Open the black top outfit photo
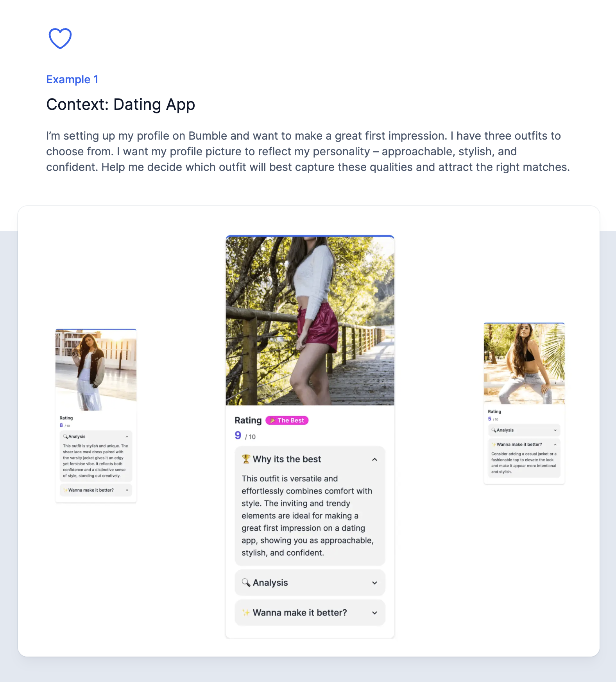Viewport: 616px width, 682px height. click(524, 364)
